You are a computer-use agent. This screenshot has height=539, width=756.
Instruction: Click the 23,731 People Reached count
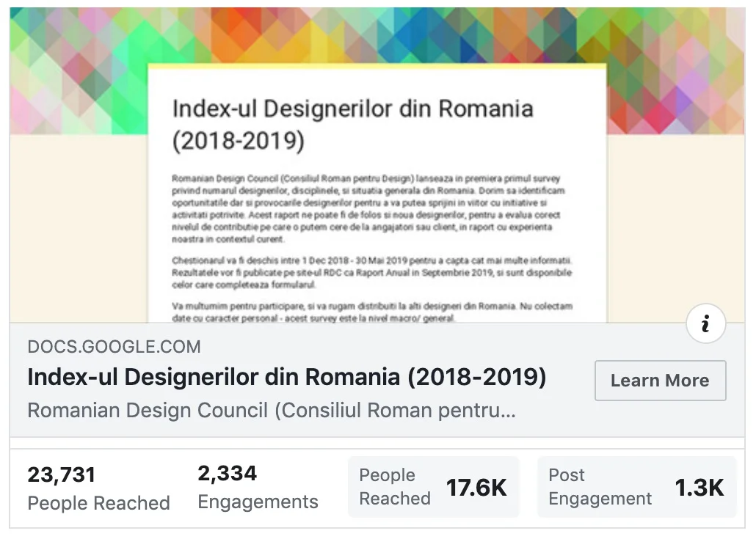61,475
